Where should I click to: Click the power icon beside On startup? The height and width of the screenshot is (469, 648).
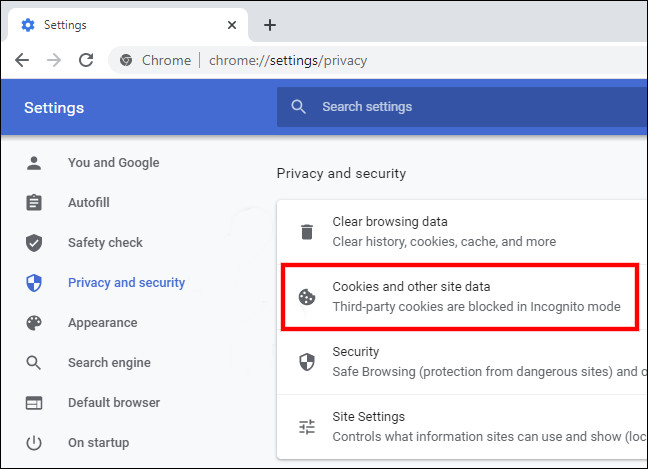[34, 443]
